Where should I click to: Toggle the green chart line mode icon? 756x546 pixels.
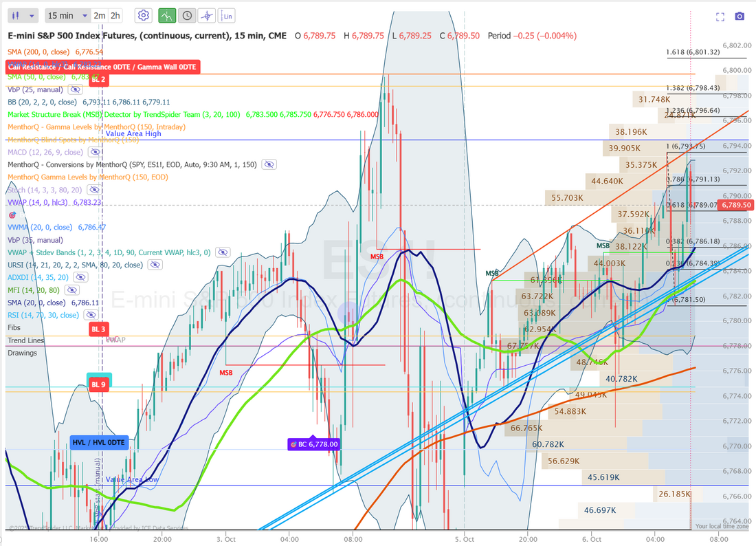click(x=166, y=15)
